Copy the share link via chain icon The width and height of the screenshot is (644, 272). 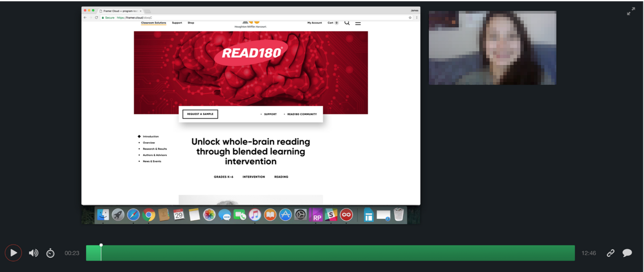[611, 253]
